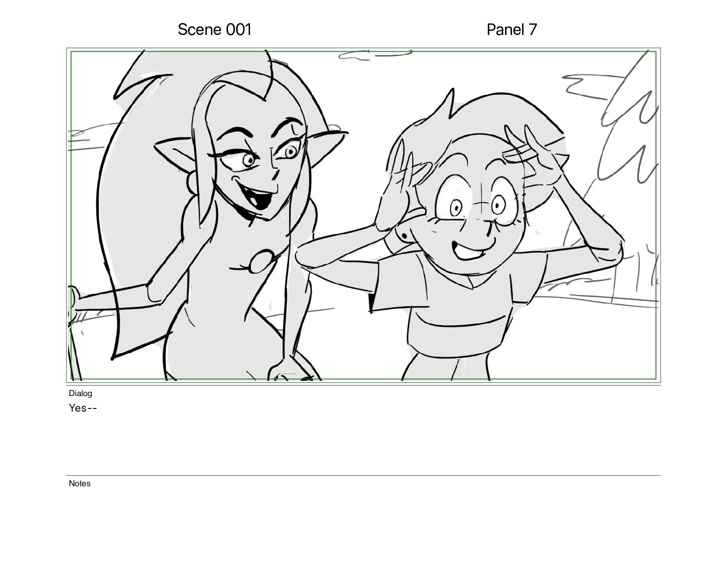The height and width of the screenshot is (563, 728).
Task: Click the dialog line 'Yes--'
Action: click(x=83, y=408)
